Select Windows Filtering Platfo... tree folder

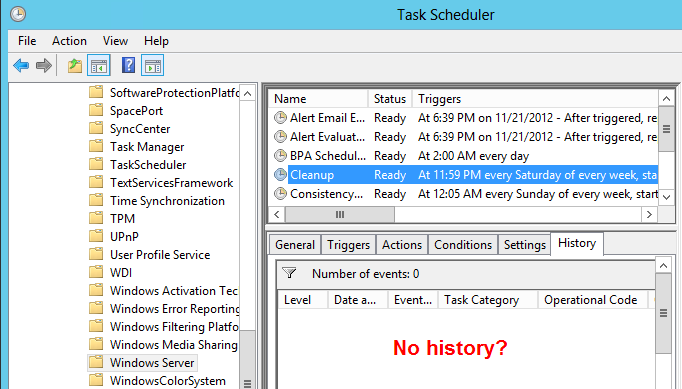pos(174,326)
